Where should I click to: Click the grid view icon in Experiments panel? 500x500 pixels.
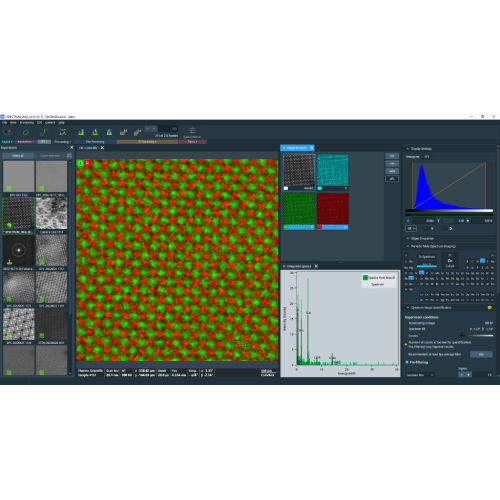(x=69, y=156)
